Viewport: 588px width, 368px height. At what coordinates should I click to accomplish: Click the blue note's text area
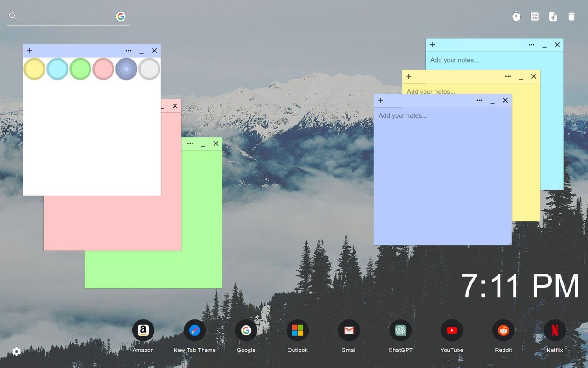tap(443, 176)
